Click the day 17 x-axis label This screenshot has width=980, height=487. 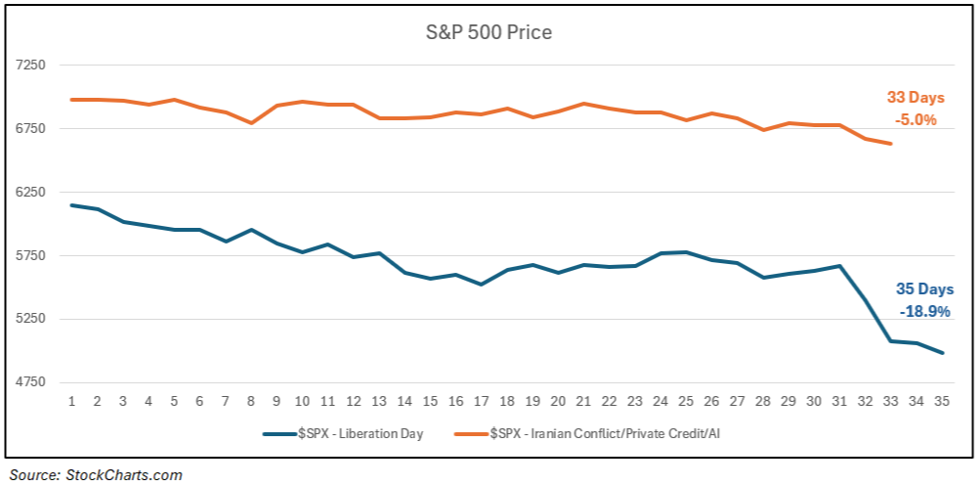click(x=481, y=401)
